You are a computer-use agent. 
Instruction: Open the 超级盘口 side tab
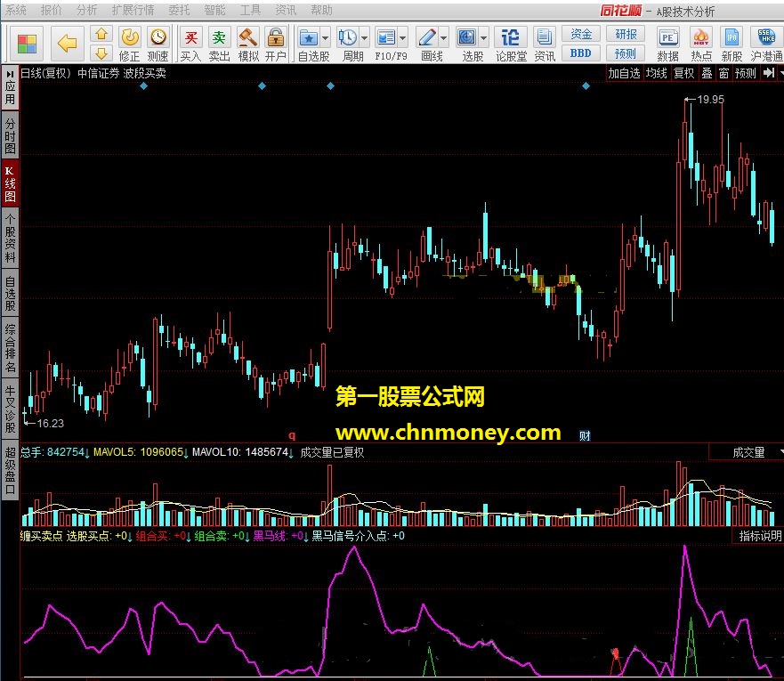tap(10, 470)
